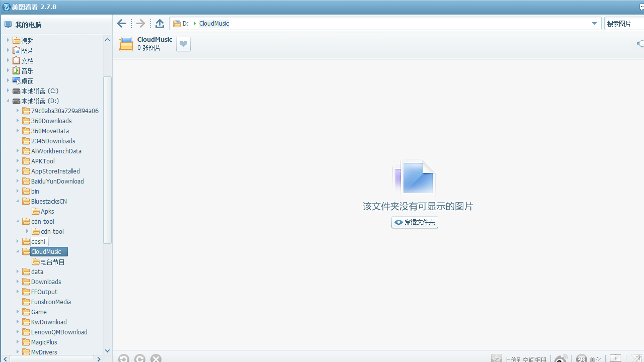
Task: Click rotate counterclockwise icon in bottom bar
Action: click(124, 358)
